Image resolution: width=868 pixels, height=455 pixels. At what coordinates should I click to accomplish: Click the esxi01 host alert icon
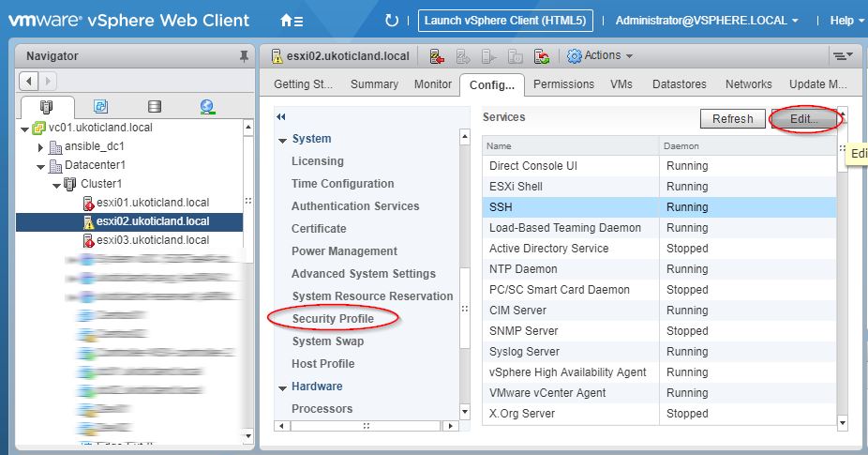point(88,203)
